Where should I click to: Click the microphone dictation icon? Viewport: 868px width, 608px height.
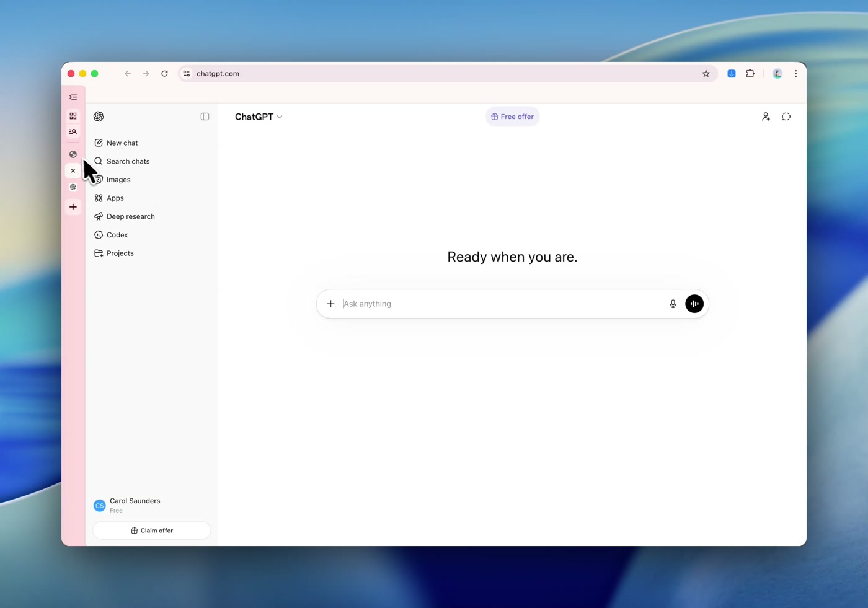(x=673, y=304)
